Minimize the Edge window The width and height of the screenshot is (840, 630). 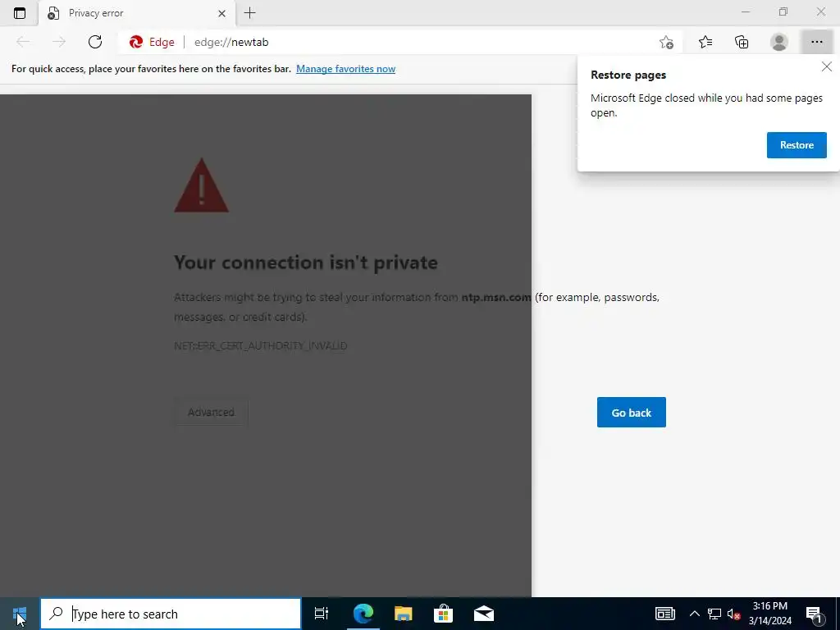745,11
